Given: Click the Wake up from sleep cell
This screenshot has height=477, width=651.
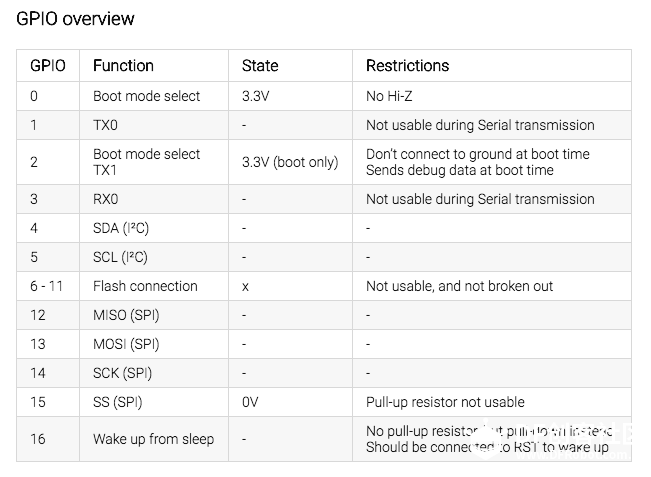Looking at the screenshot, I should click(154, 439).
